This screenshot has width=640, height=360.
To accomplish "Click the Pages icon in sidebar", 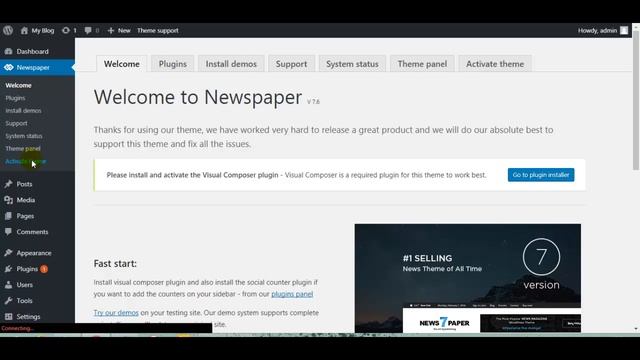I will point(9,216).
